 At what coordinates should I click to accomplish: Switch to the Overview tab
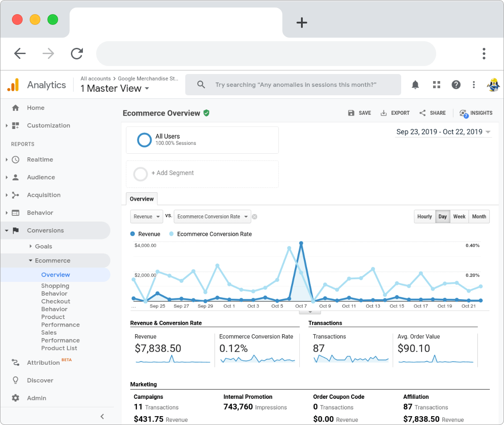tap(141, 199)
